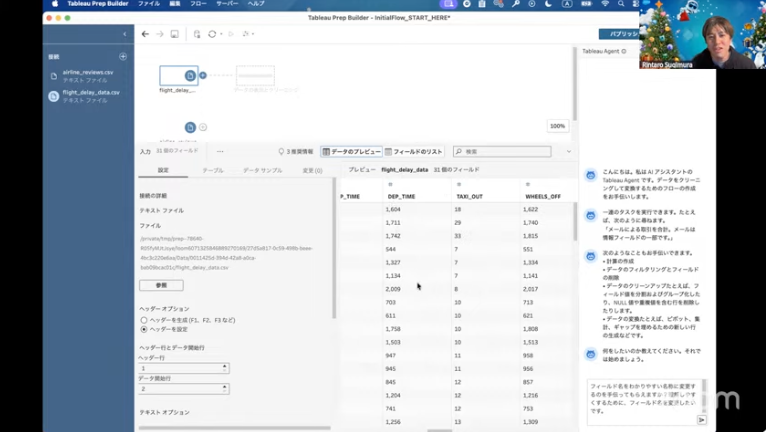Click the undo back arrow in toolbar
This screenshot has width=766, height=432.
tap(145, 34)
